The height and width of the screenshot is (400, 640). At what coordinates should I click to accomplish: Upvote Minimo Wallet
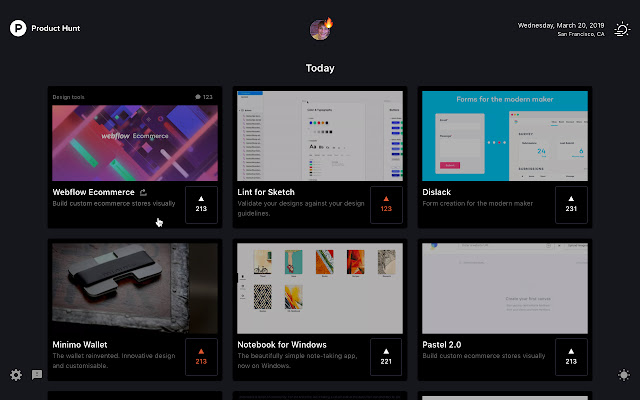tap(201, 357)
